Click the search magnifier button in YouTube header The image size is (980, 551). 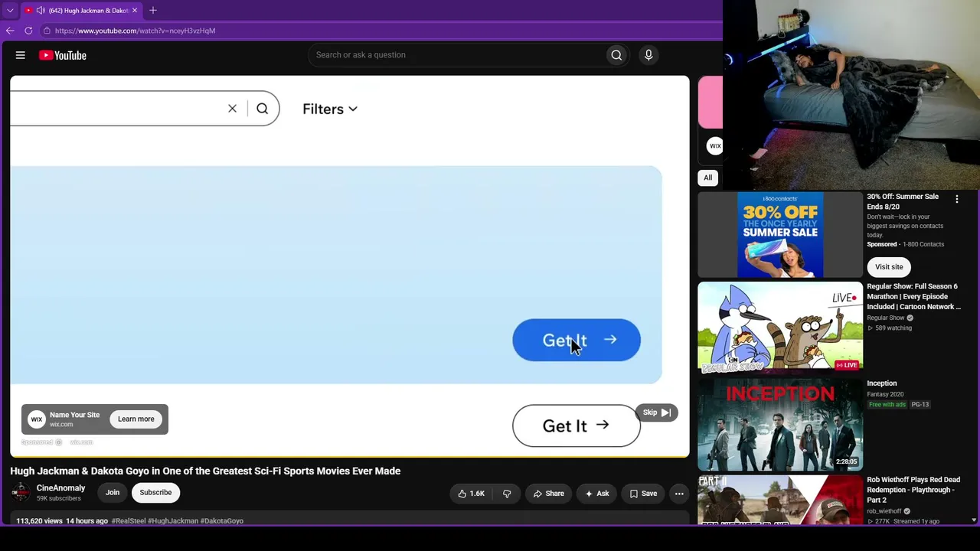click(x=616, y=55)
